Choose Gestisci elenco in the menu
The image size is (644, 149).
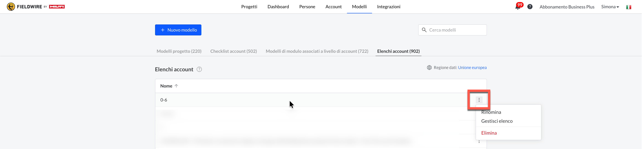pos(497,121)
